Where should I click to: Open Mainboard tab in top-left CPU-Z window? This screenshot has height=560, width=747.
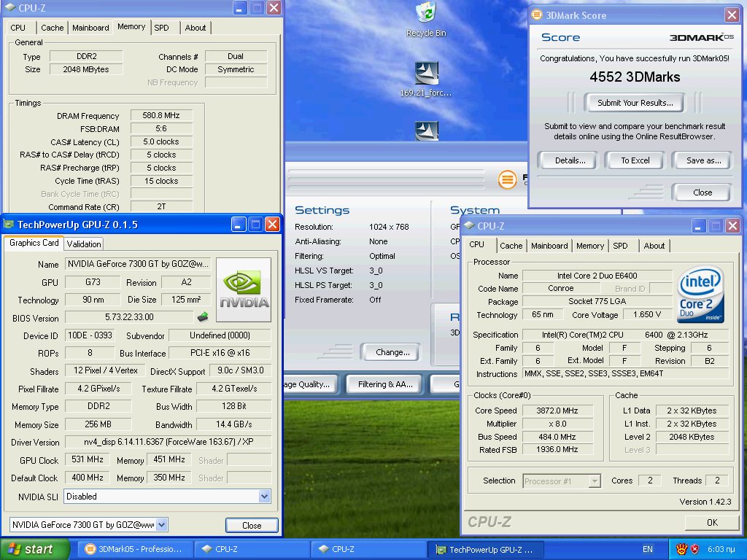[90, 28]
